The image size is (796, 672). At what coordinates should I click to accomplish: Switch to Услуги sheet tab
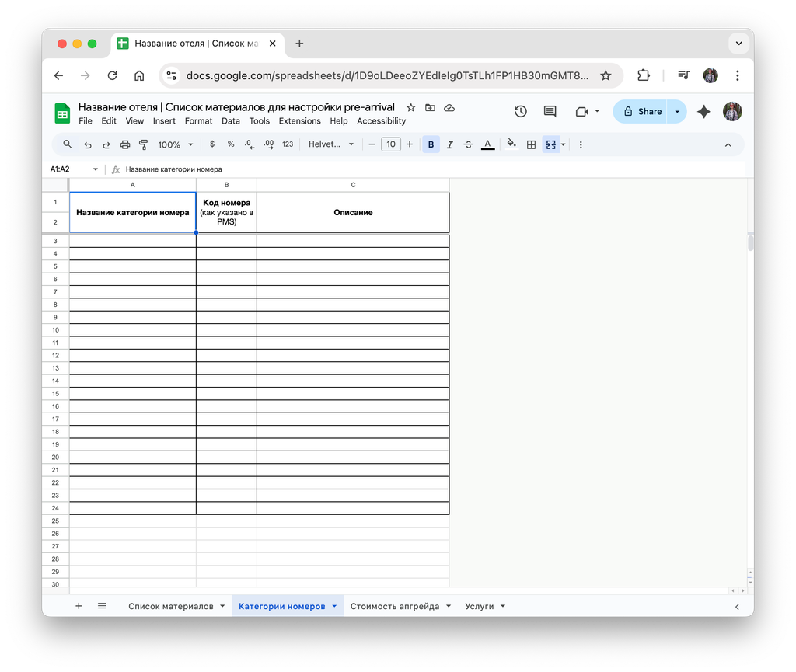tap(479, 607)
